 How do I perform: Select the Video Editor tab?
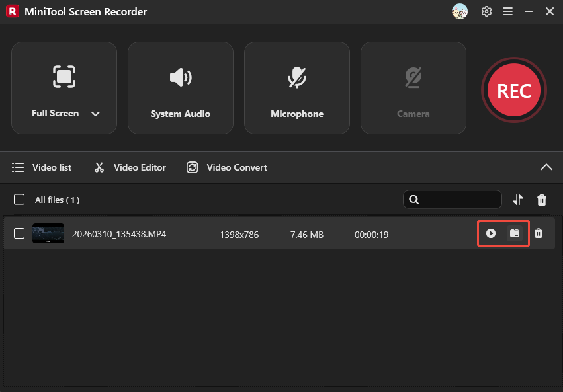[x=130, y=167]
